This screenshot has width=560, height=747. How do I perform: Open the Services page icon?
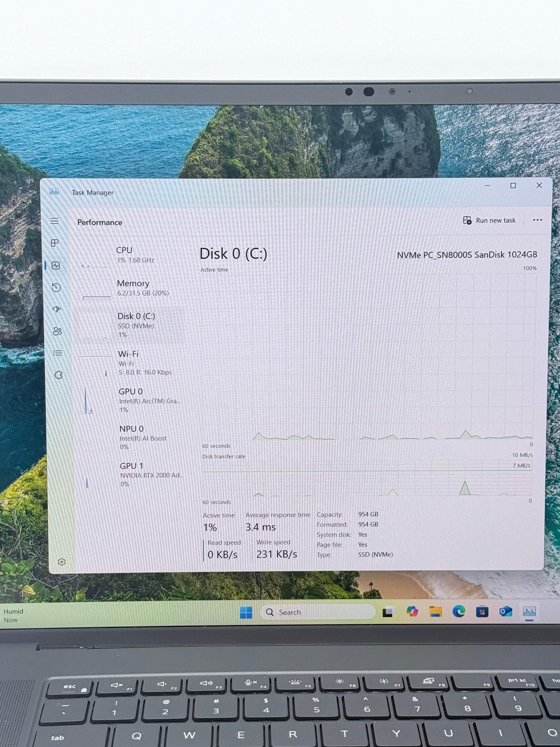pos(58,374)
